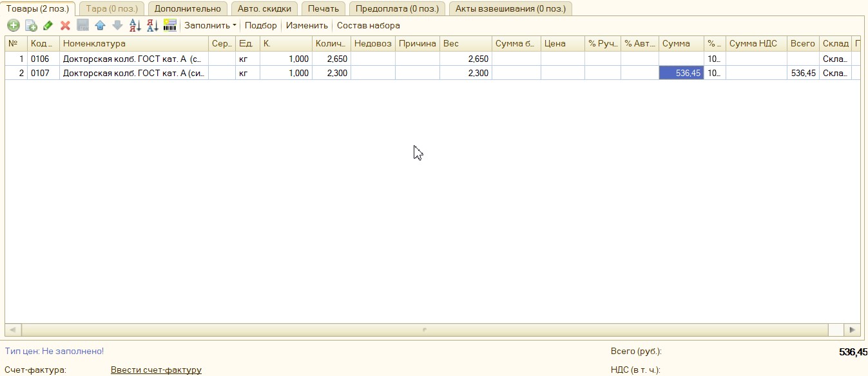Click the Sort descending icon

[x=152, y=26]
